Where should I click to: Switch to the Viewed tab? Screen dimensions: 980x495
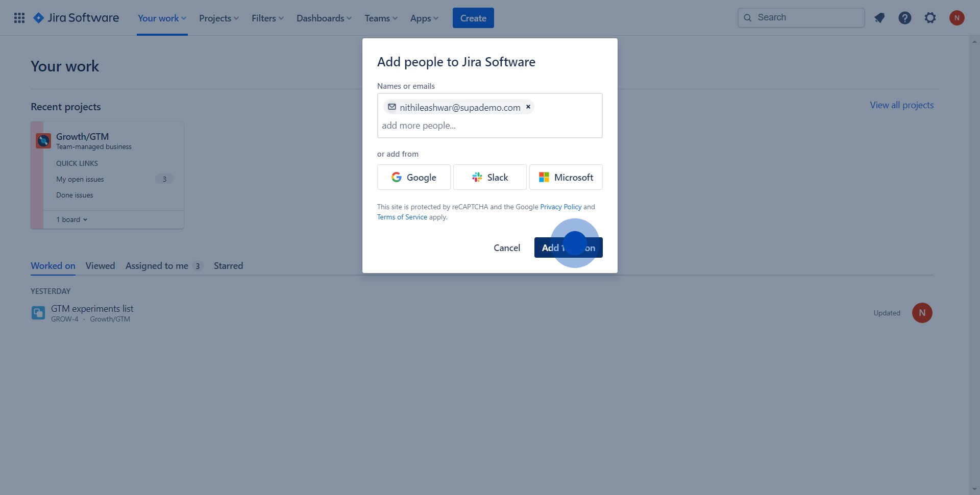pos(100,266)
